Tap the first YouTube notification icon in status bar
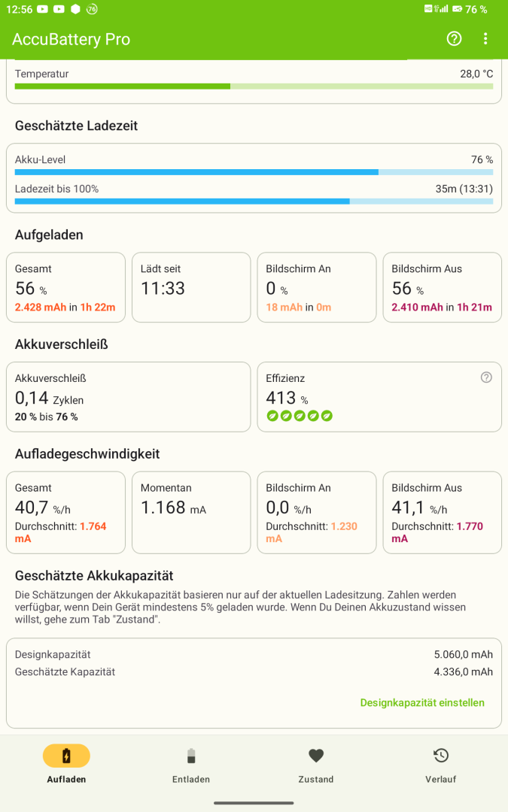508x812 pixels. click(x=42, y=9)
